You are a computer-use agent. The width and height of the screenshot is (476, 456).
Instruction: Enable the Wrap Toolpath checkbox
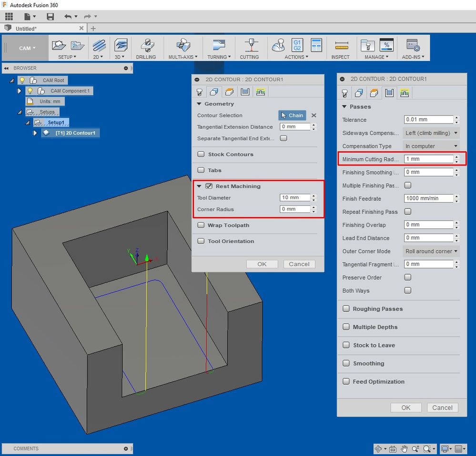tap(201, 225)
